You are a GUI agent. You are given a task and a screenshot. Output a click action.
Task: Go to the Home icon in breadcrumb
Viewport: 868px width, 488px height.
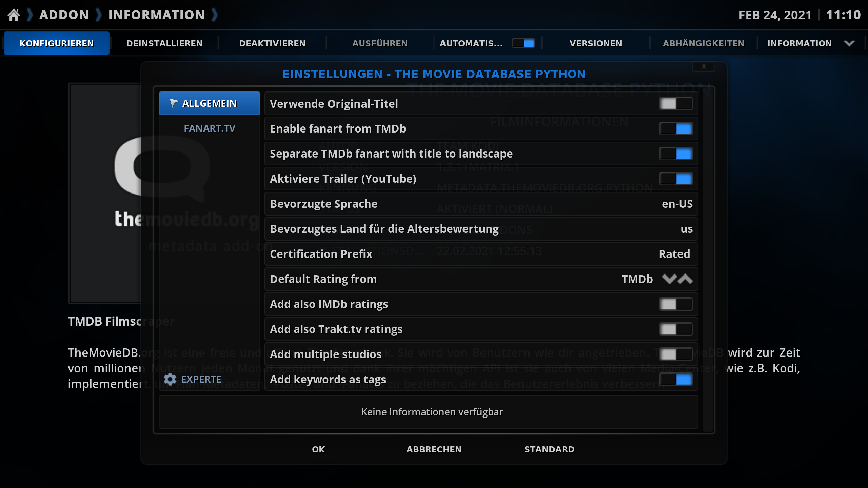pyautogui.click(x=14, y=15)
